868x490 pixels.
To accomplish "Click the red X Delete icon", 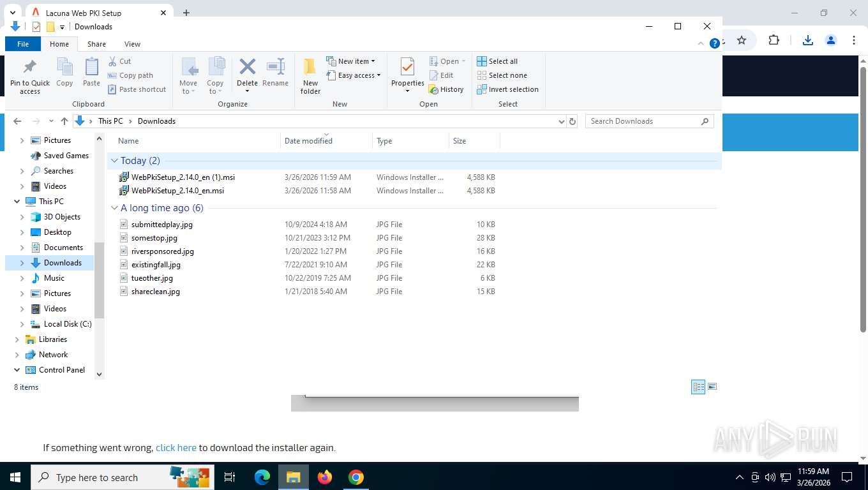I will point(247,66).
